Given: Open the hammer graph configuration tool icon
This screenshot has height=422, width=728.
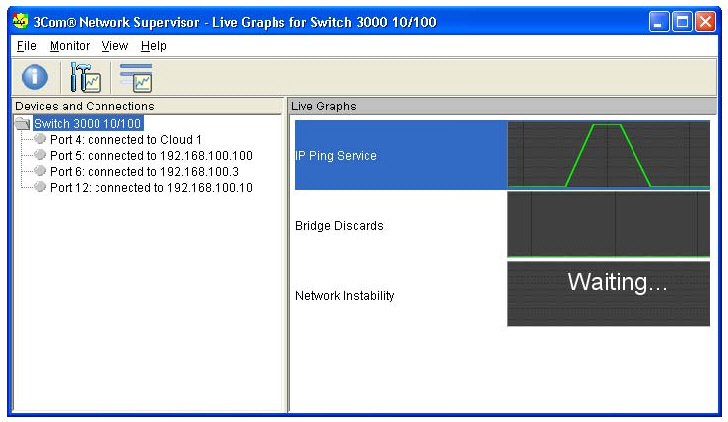Looking at the screenshot, I should (x=85, y=77).
